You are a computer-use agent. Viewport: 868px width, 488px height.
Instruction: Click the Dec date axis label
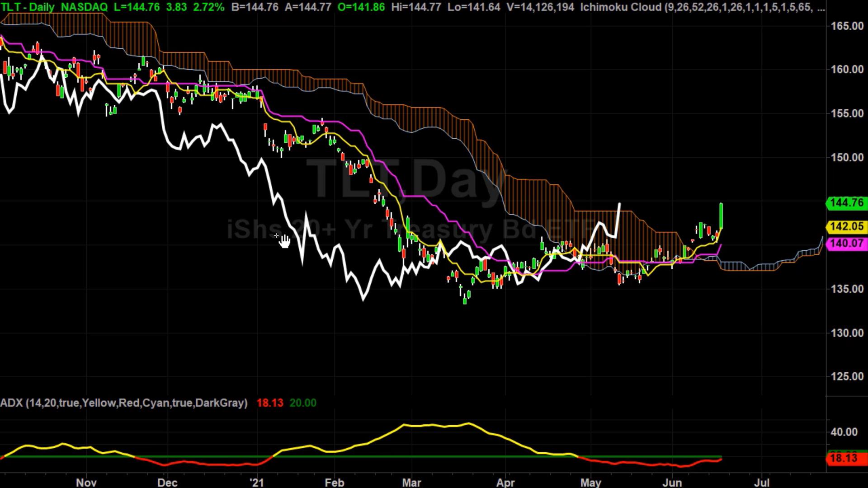point(167,482)
